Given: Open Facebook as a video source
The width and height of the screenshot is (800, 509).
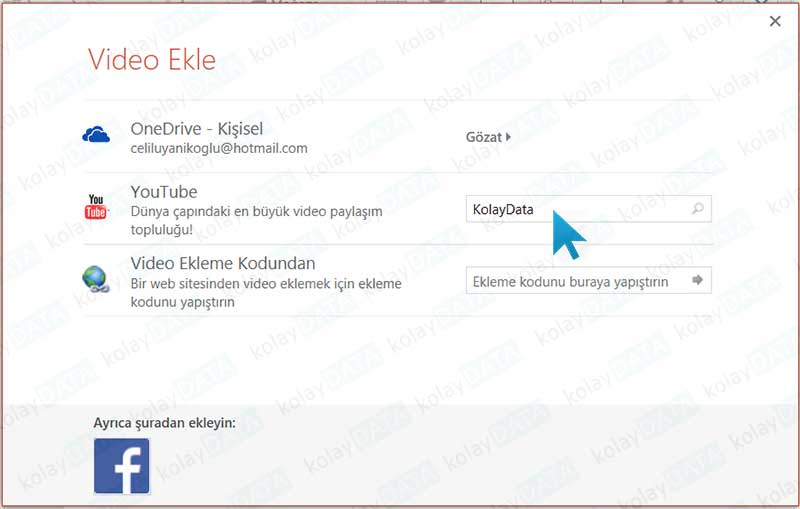Looking at the screenshot, I should click(121, 466).
